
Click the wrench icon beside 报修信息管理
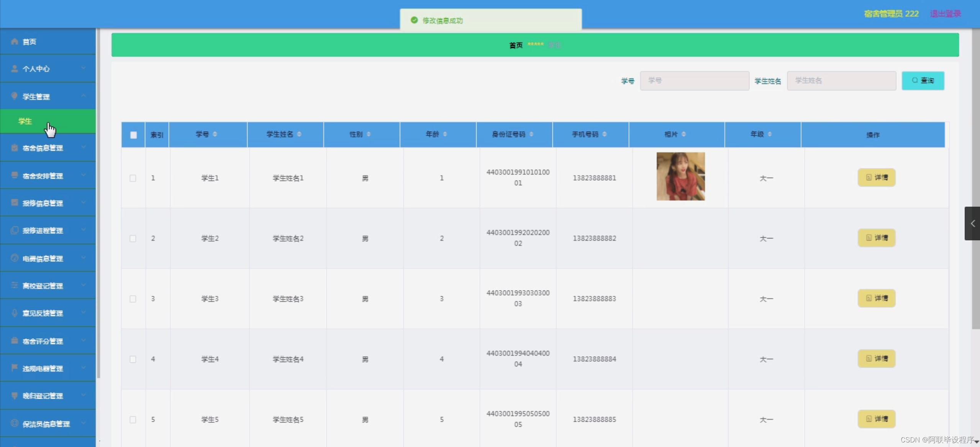point(14,203)
